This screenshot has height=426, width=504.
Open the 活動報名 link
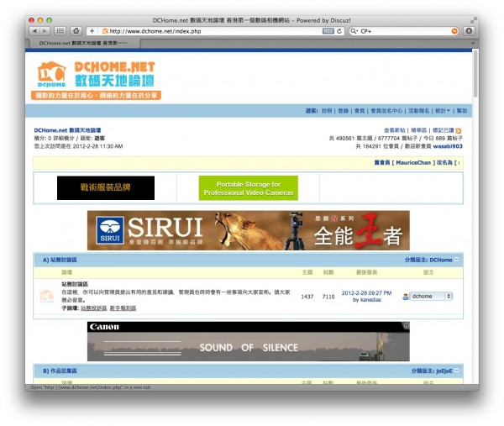419,111
